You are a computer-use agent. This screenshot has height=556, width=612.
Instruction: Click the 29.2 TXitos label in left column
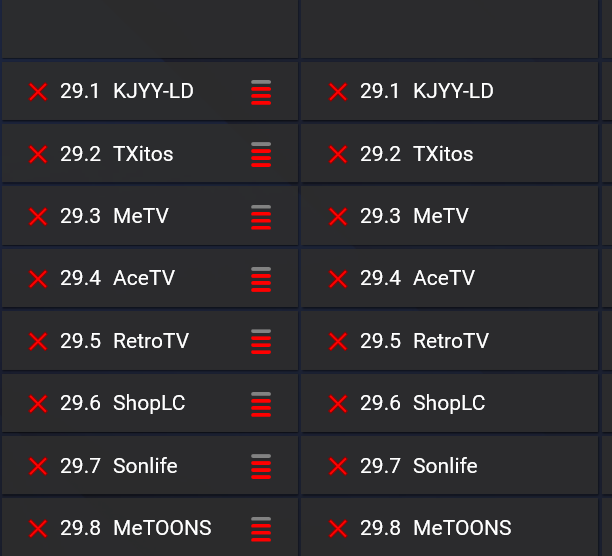coord(116,154)
